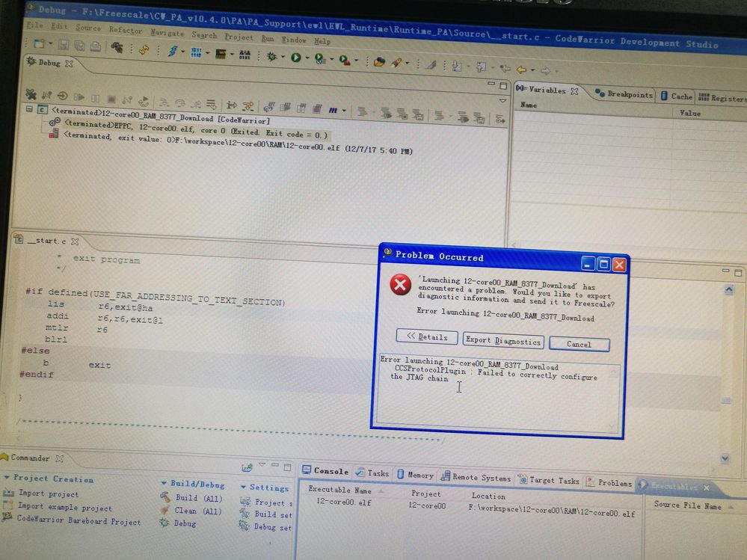Switch to the Tasks tab
The width and height of the screenshot is (747, 560).
pos(372,473)
